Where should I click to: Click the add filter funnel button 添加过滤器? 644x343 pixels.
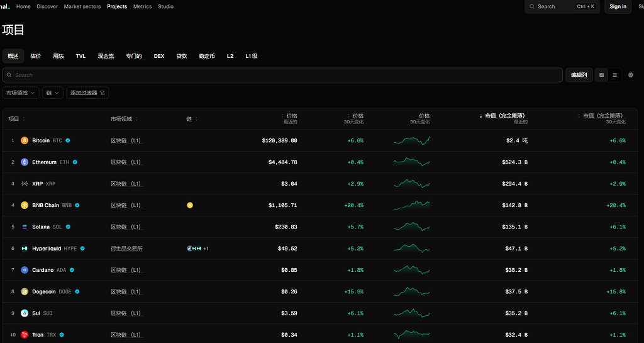(x=87, y=93)
